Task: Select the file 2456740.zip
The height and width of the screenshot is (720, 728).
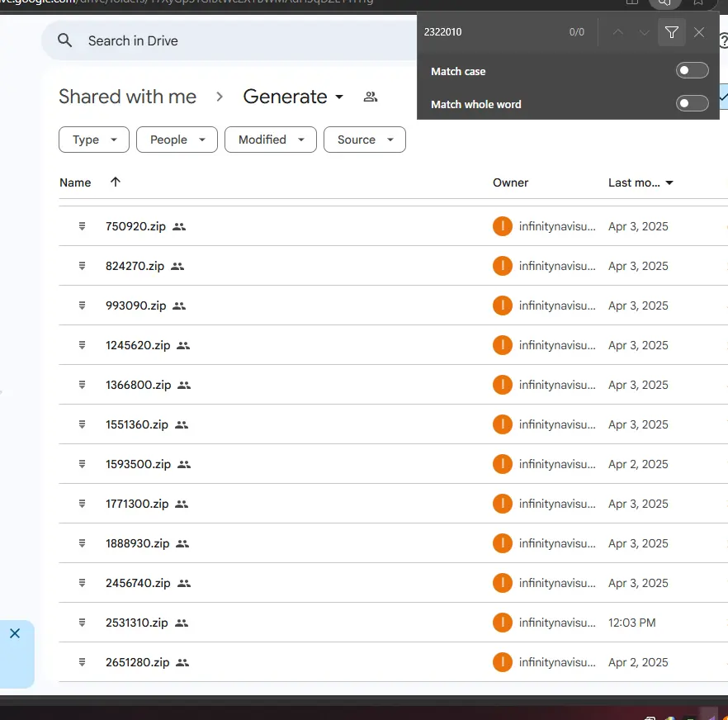Action: (138, 583)
